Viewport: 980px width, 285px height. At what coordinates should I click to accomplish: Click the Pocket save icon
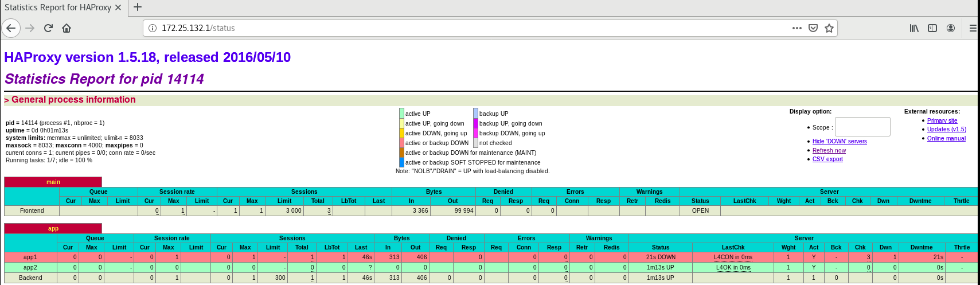pyautogui.click(x=813, y=28)
